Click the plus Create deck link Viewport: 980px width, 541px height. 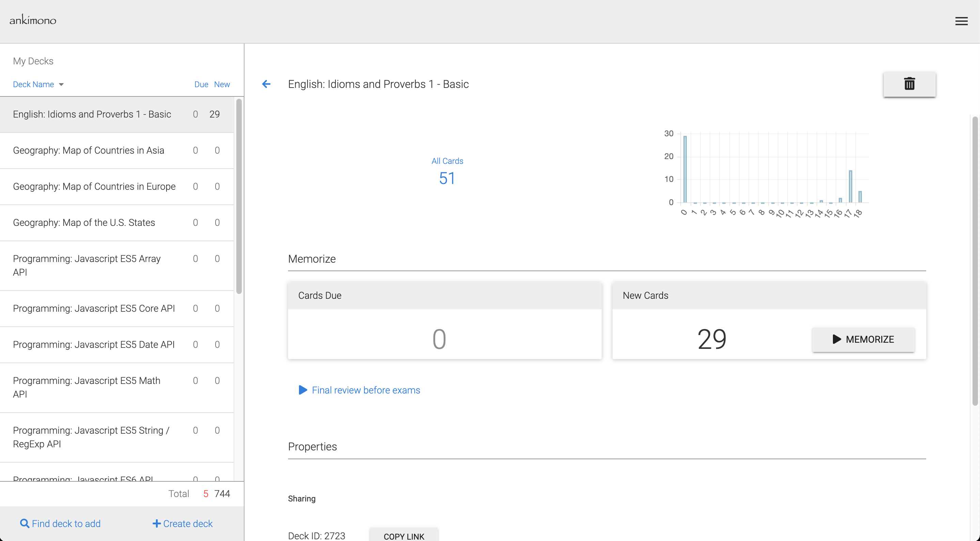pos(183,524)
